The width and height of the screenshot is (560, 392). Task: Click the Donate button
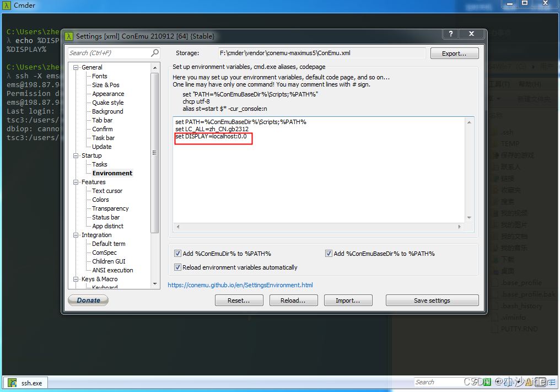tap(88, 300)
